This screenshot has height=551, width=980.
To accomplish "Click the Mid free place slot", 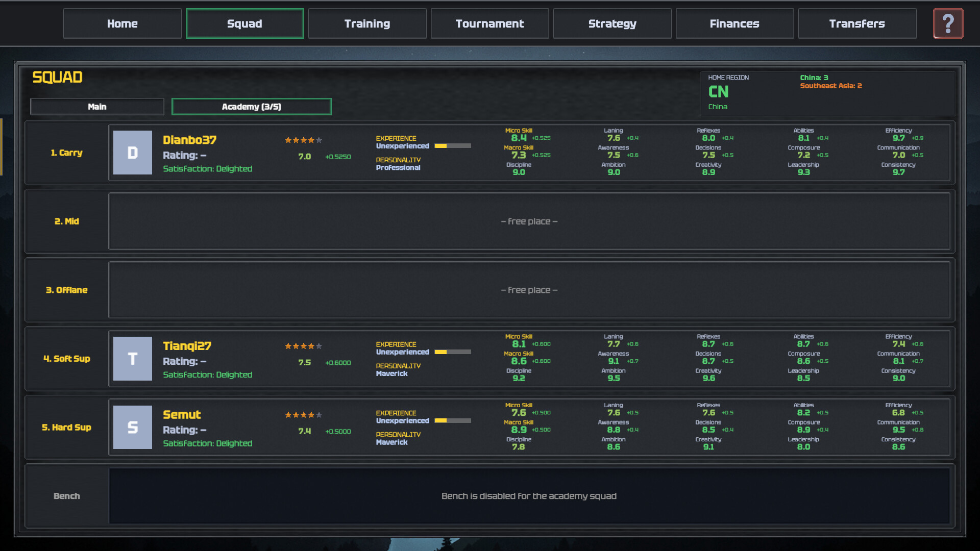I will [529, 221].
